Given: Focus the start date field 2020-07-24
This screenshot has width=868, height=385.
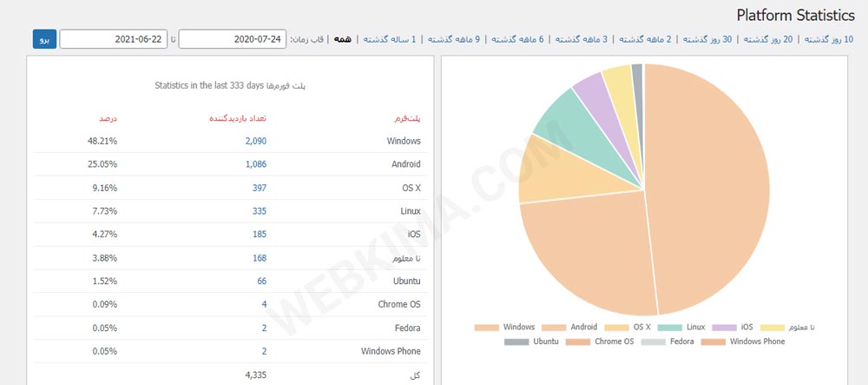Looking at the screenshot, I should point(233,39).
